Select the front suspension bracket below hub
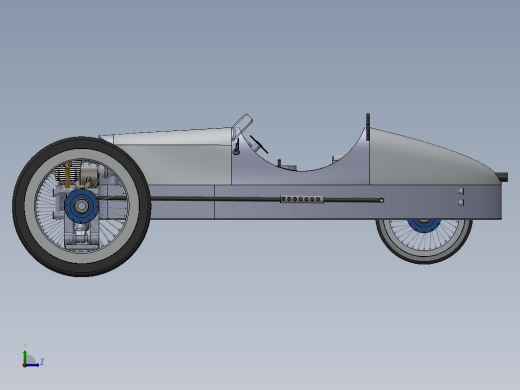 tap(81, 237)
